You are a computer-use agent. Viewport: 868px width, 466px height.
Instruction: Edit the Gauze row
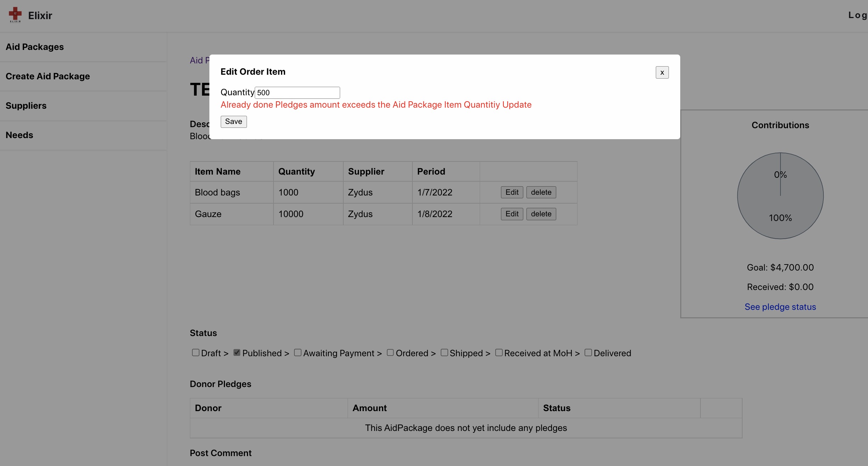512,214
